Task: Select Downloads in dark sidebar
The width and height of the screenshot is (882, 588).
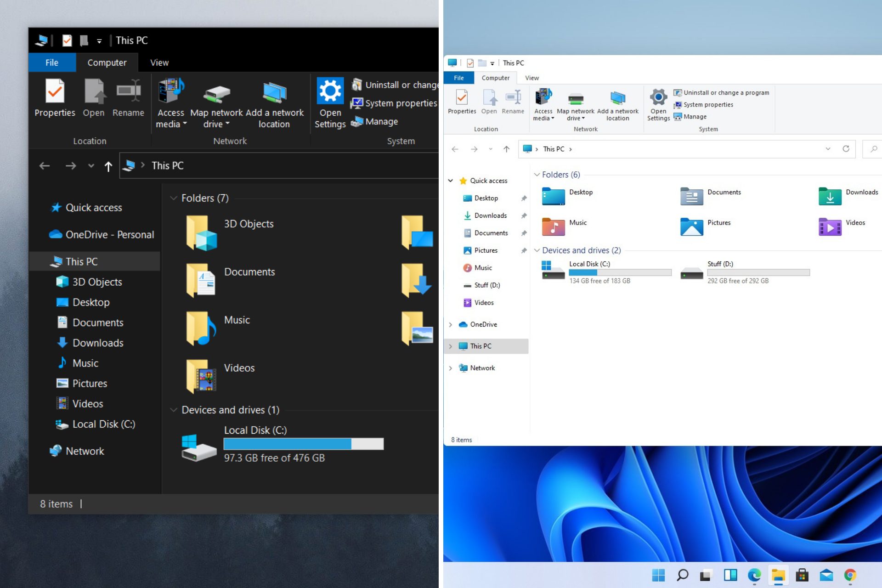Action: click(90, 343)
